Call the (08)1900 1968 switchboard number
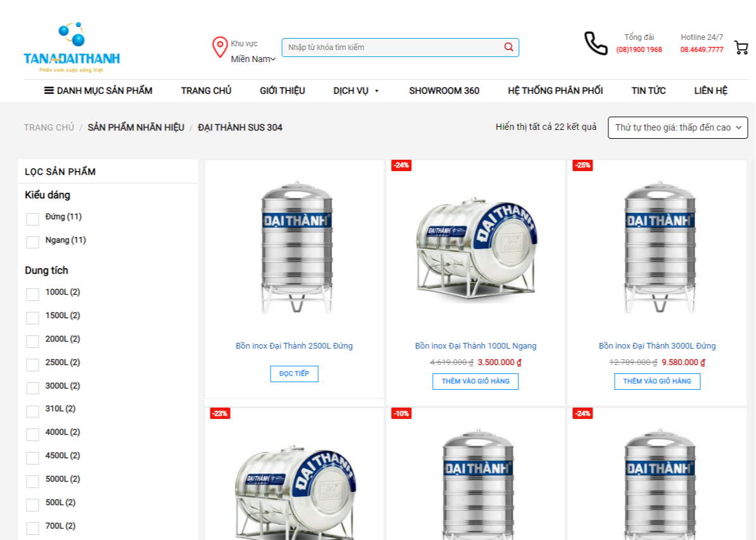This screenshot has width=756, height=540. pos(639,49)
